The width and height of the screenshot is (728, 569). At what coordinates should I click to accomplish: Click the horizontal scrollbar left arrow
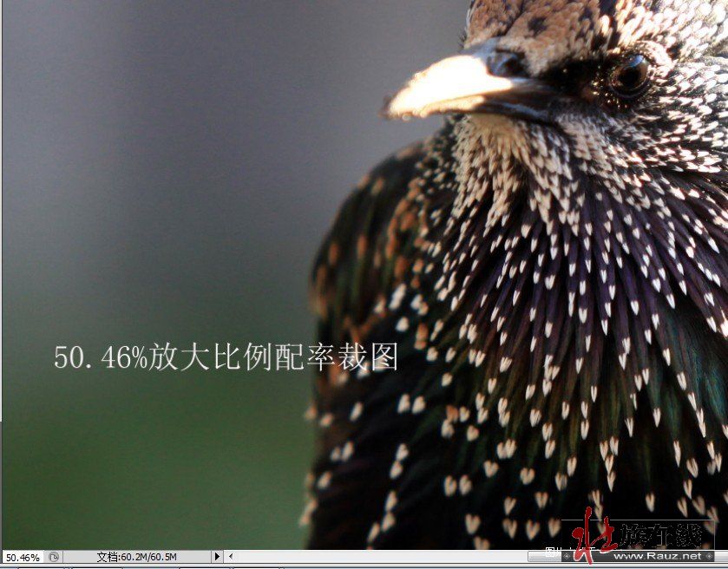click(x=231, y=556)
